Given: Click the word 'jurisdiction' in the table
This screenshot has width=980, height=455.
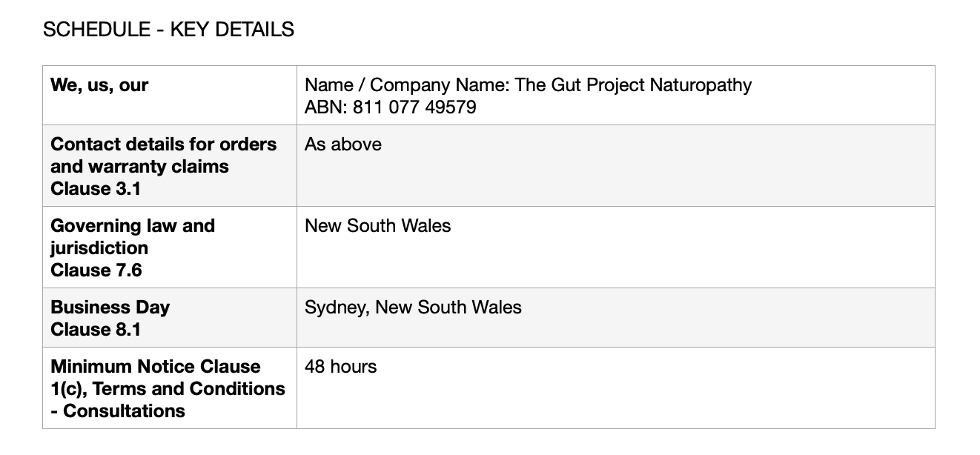Looking at the screenshot, I should pos(99,248).
